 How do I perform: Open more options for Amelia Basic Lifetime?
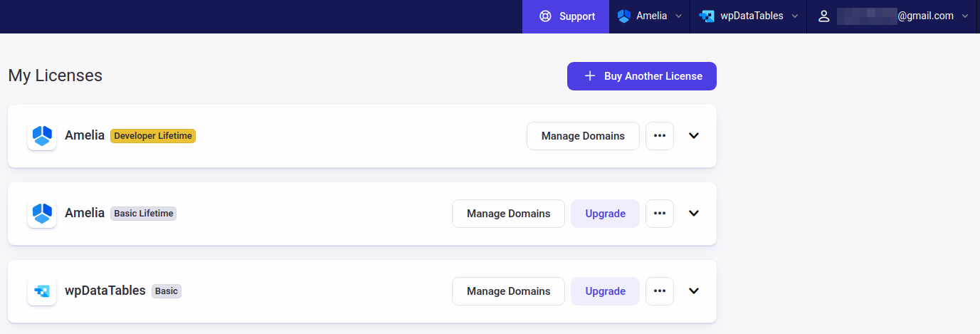click(660, 214)
